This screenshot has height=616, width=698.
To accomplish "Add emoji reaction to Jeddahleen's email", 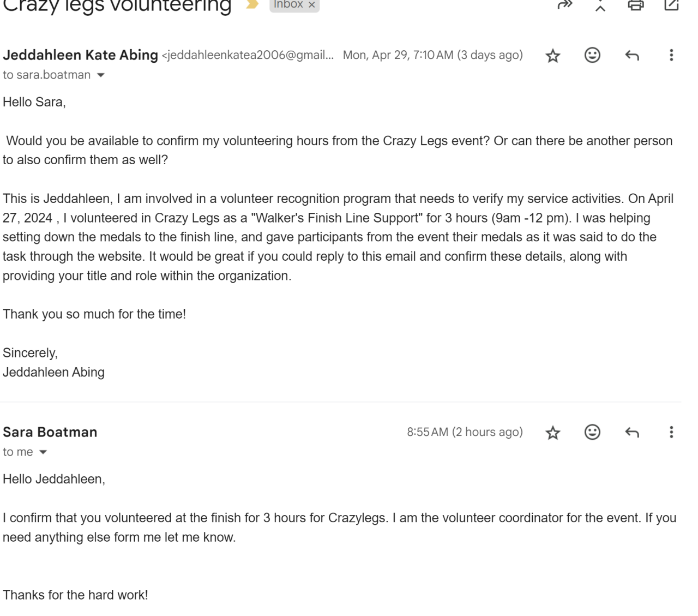I will 592,55.
